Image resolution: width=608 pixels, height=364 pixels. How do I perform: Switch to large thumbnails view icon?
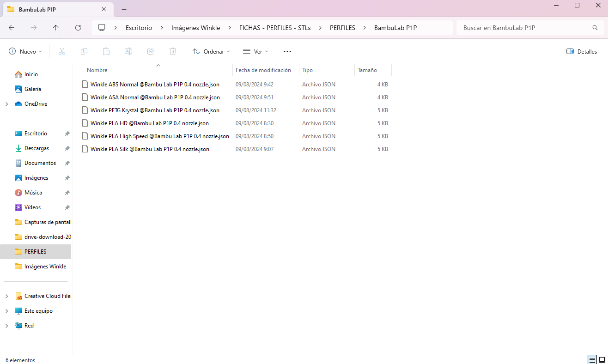(x=602, y=359)
